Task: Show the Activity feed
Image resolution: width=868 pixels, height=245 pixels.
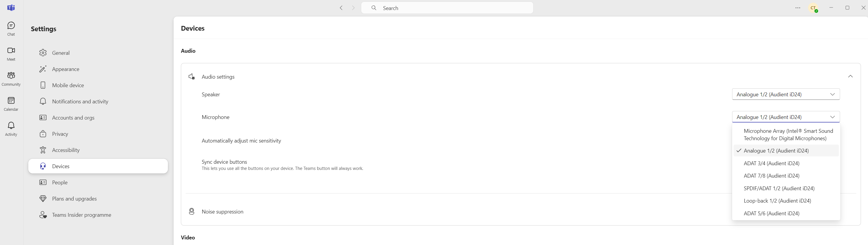Action: point(11,129)
